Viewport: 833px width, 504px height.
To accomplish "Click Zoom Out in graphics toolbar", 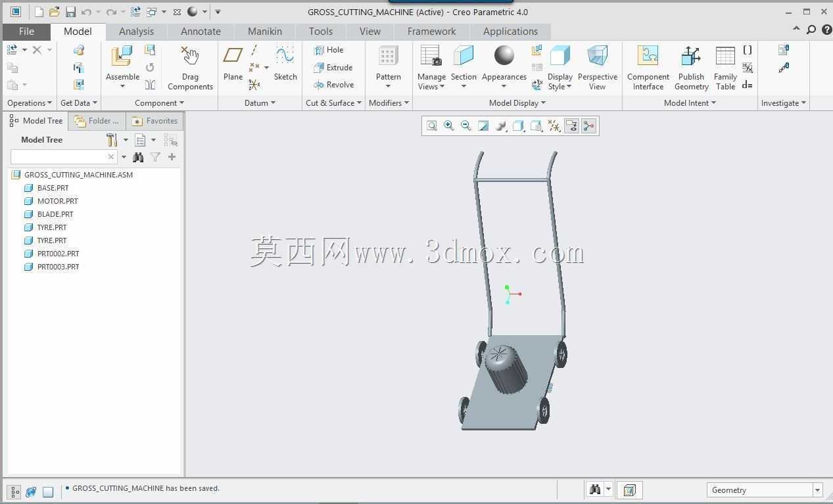I will (466, 126).
